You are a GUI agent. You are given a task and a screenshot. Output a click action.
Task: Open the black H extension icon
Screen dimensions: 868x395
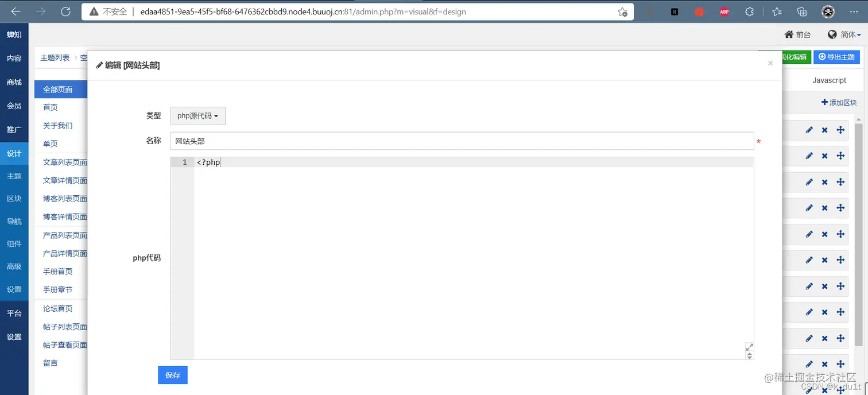(675, 11)
